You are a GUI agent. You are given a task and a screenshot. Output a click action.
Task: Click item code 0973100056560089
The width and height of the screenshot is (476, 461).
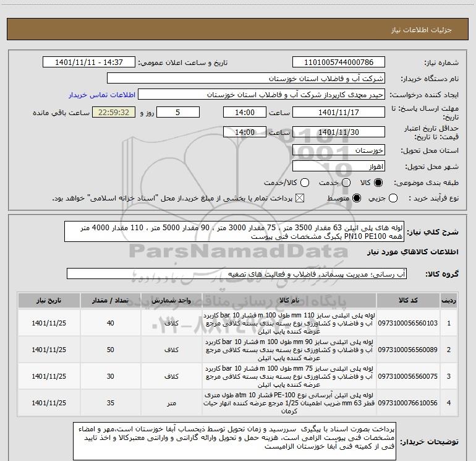pyautogui.click(x=408, y=350)
